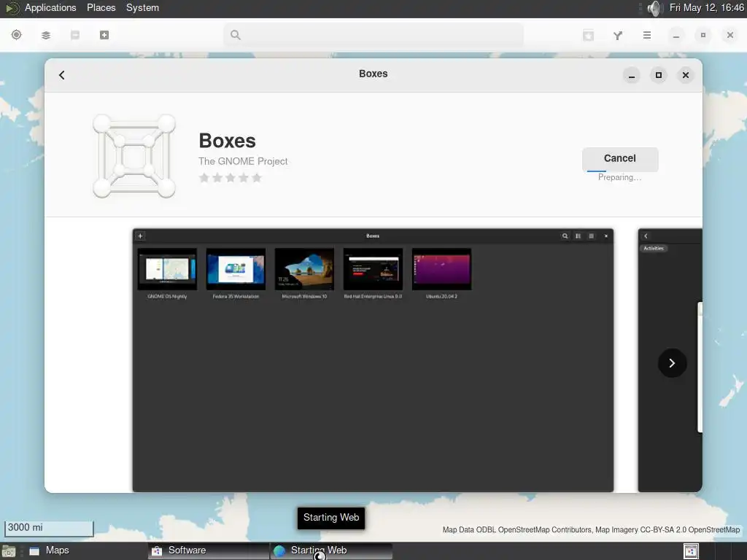Click the Maps search field
747x560 pixels.
tap(373, 35)
